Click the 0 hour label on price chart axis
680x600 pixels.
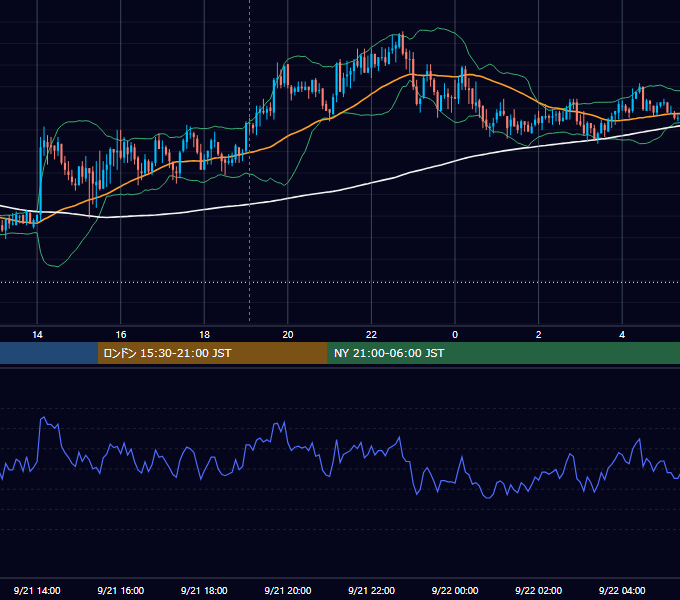pyautogui.click(x=455, y=335)
